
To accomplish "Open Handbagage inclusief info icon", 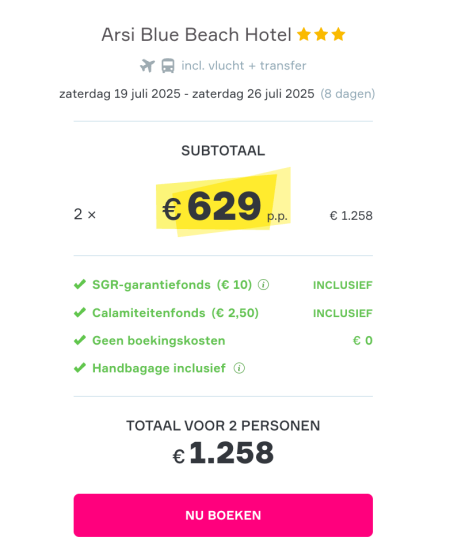I will pos(239,368).
